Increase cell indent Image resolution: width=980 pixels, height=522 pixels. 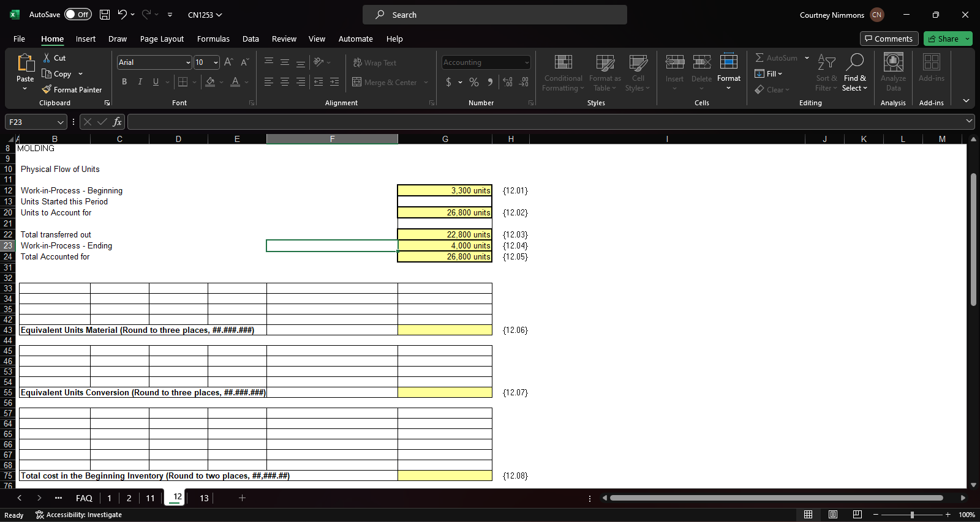334,82
